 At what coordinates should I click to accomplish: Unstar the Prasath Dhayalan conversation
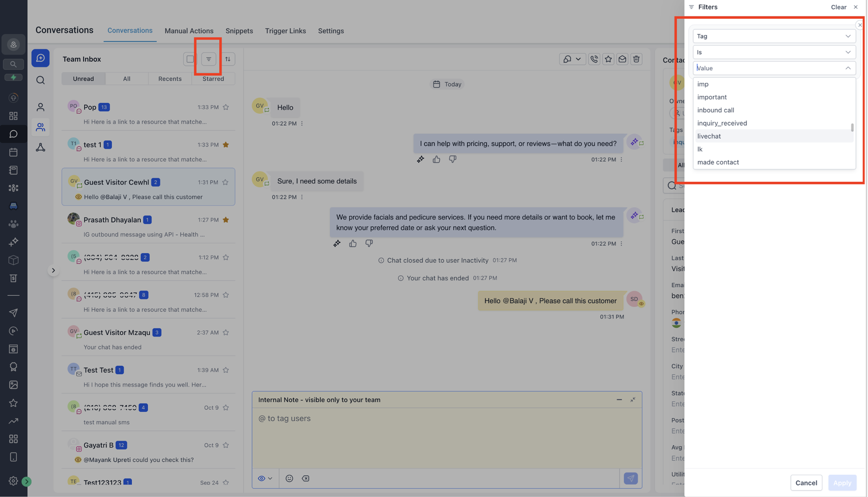pyautogui.click(x=226, y=220)
